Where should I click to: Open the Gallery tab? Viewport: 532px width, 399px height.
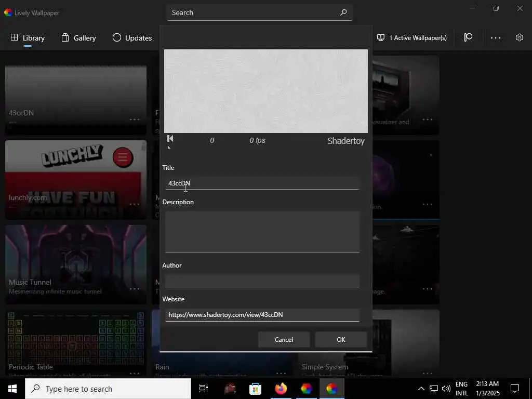click(x=79, y=38)
